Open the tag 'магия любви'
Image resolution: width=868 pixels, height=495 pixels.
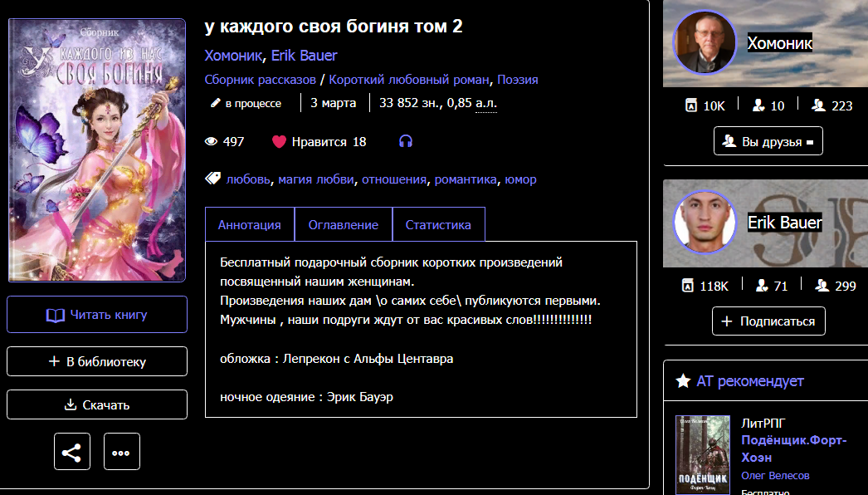click(x=316, y=179)
